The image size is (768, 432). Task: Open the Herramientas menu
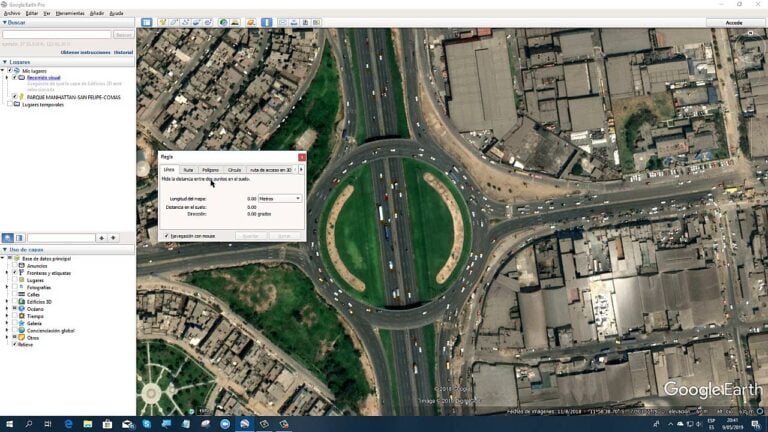[x=70, y=13]
